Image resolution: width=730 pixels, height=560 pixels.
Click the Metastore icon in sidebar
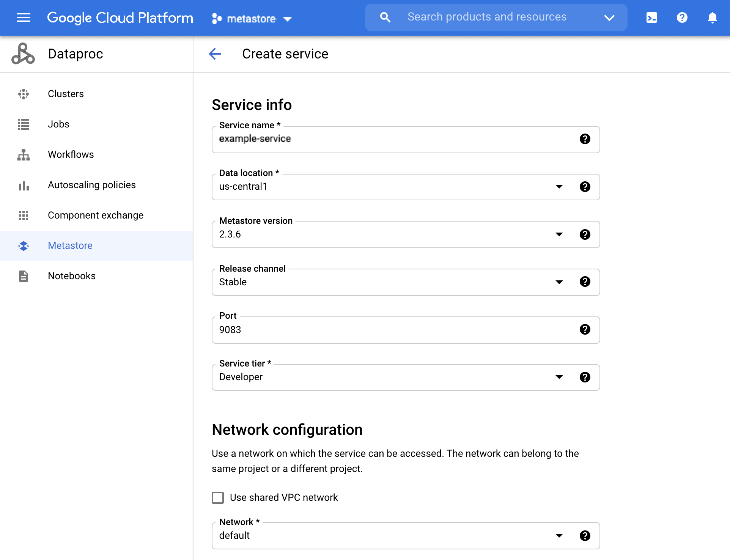(24, 245)
